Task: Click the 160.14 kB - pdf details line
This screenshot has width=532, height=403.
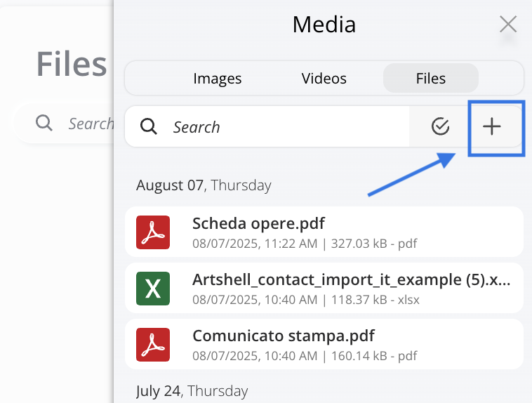Action: [305, 356]
